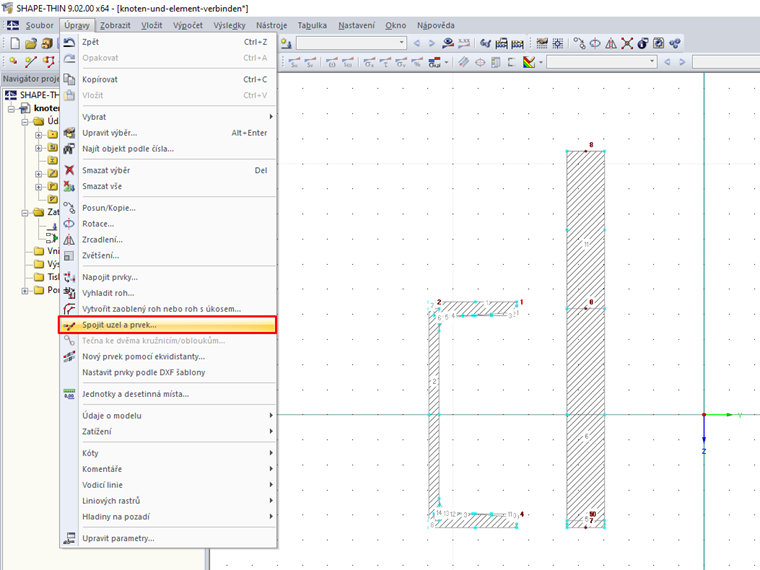This screenshot has height=570, width=760.
Task: Click the Napojit prvky icon
Action: click(69, 277)
